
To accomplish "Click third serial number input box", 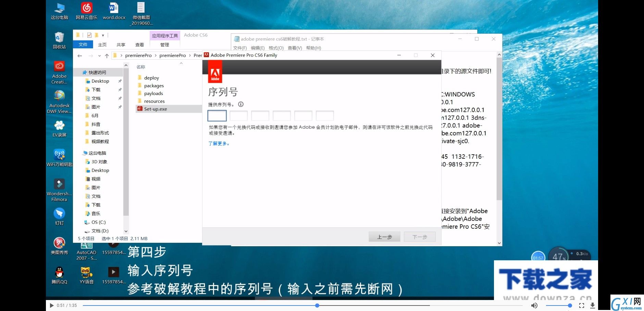I will click(x=260, y=116).
